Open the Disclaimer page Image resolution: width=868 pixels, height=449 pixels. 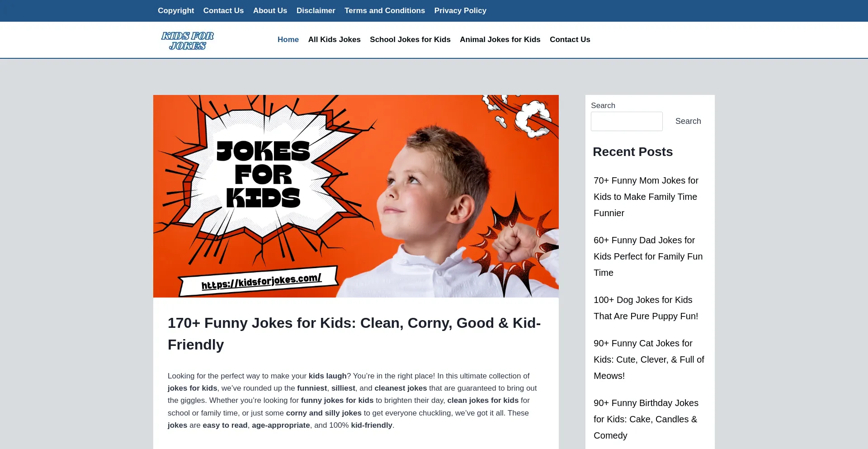coord(316,10)
